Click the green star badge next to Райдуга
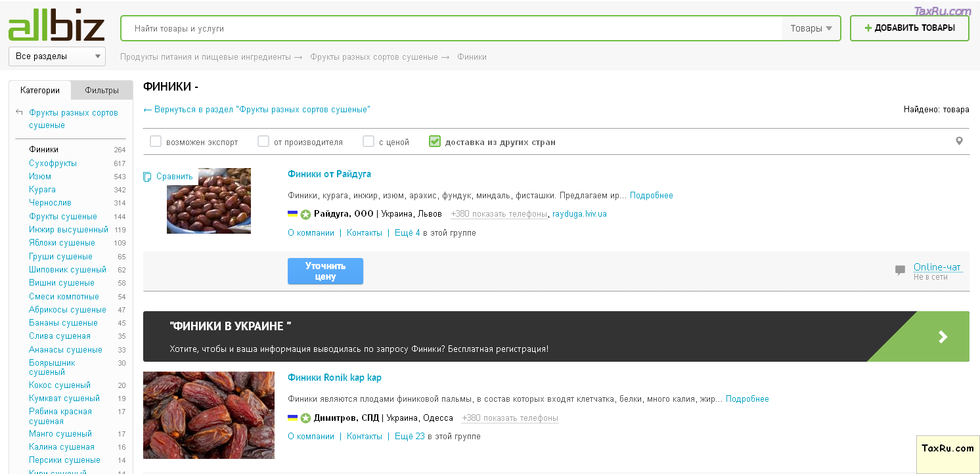The width and height of the screenshot is (980, 474). pos(305,214)
